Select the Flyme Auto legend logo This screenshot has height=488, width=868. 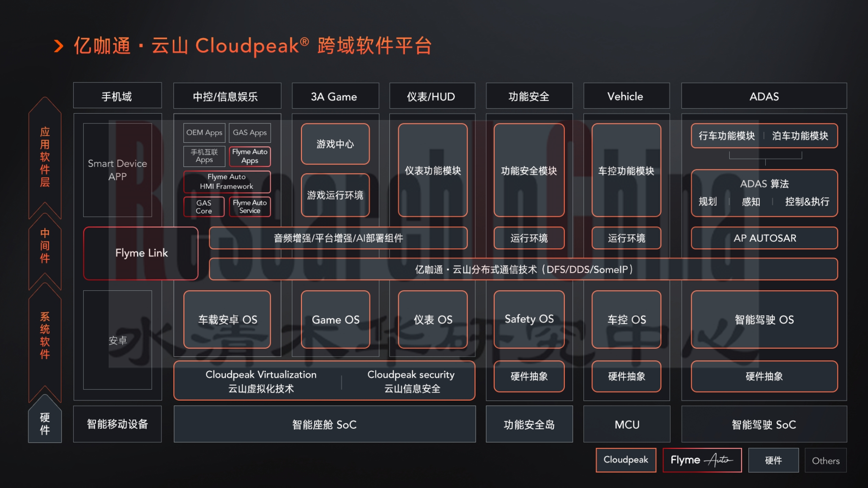(x=702, y=460)
